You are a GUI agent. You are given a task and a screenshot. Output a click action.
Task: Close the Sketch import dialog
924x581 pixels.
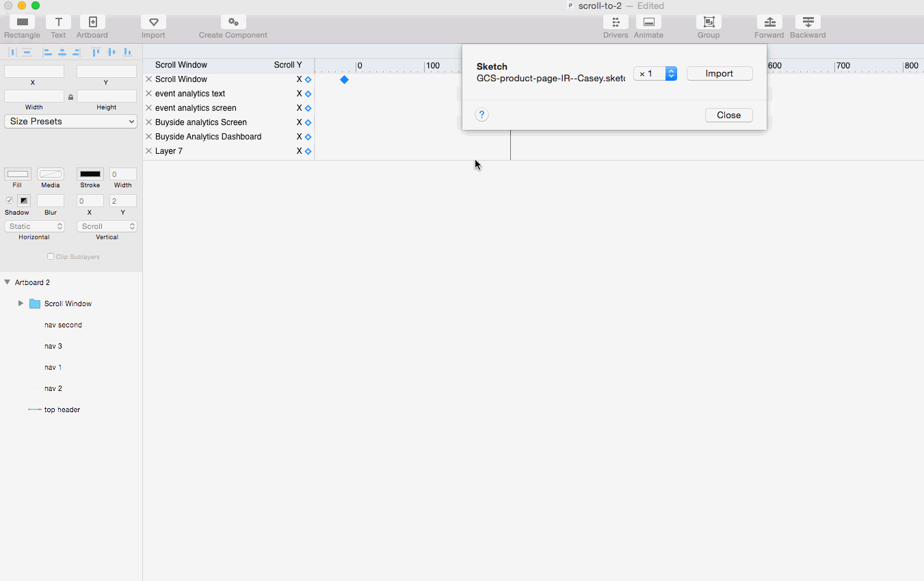(729, 116)
